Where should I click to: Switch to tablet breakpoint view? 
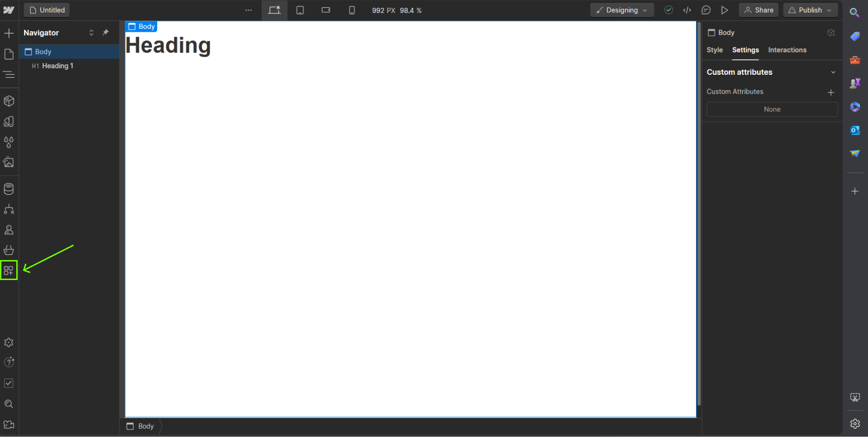[300, 10]
